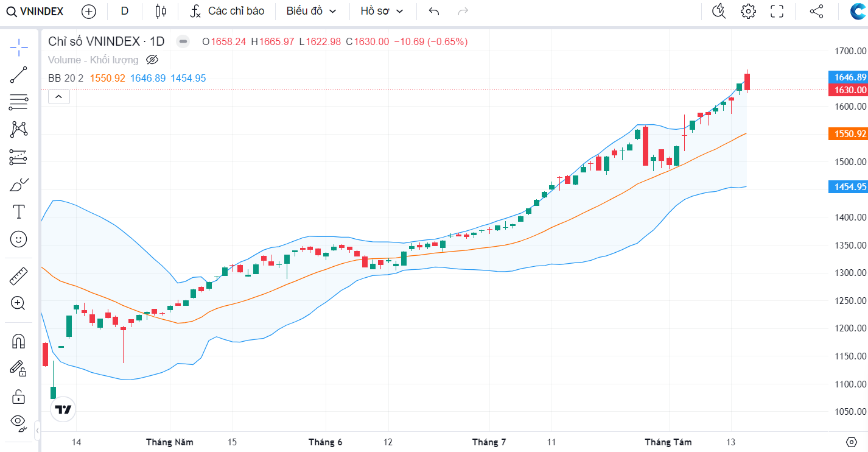Share the chart via share icon

[x=816, y=11]
